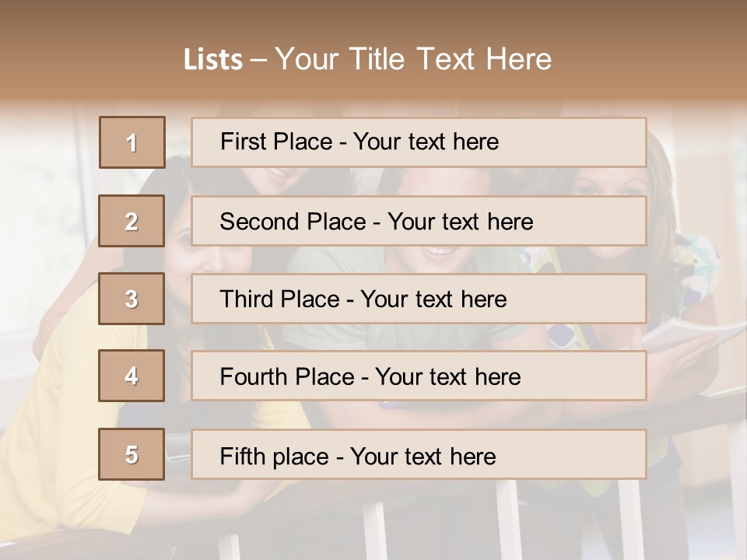This screenshot has width=747, height=560.
Task: Select the Second Place text box
Action: click(419, 221)
